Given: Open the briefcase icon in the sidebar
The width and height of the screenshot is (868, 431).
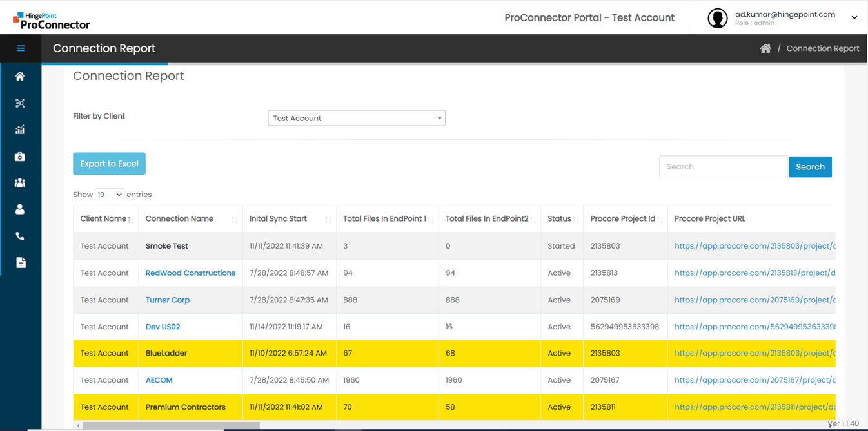Looking at the screenshot, I should pyautogui.click(x=20, y=157).
